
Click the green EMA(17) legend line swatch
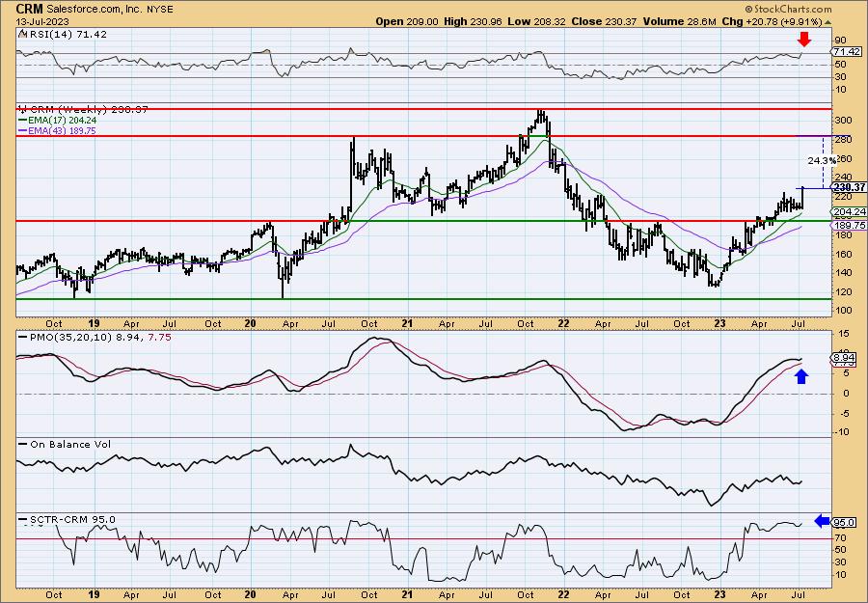(22, 121)
